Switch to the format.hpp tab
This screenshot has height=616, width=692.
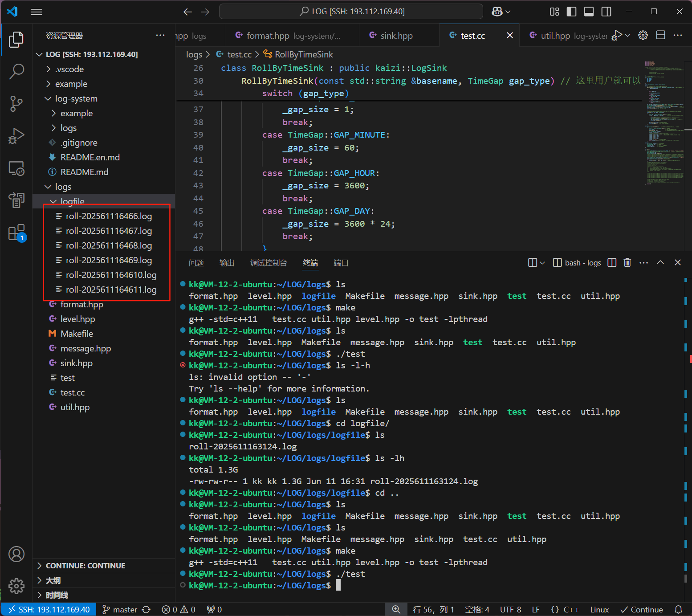[292, 36]
